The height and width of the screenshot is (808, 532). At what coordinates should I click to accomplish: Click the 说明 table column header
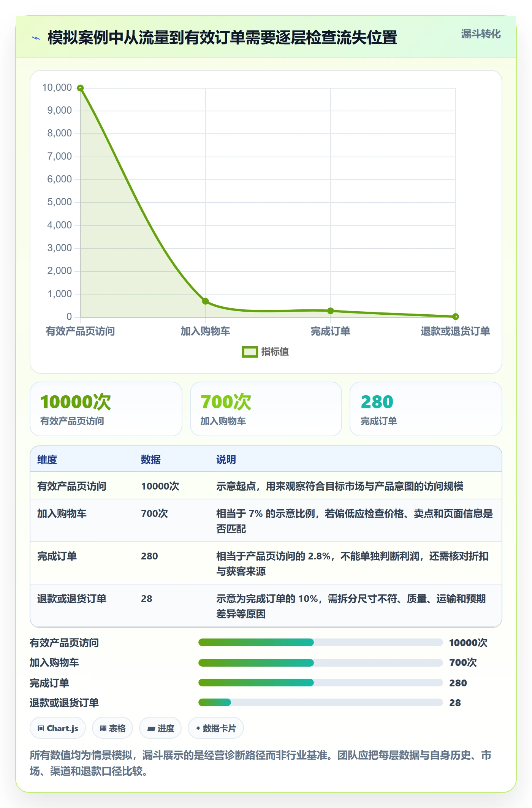226,459
